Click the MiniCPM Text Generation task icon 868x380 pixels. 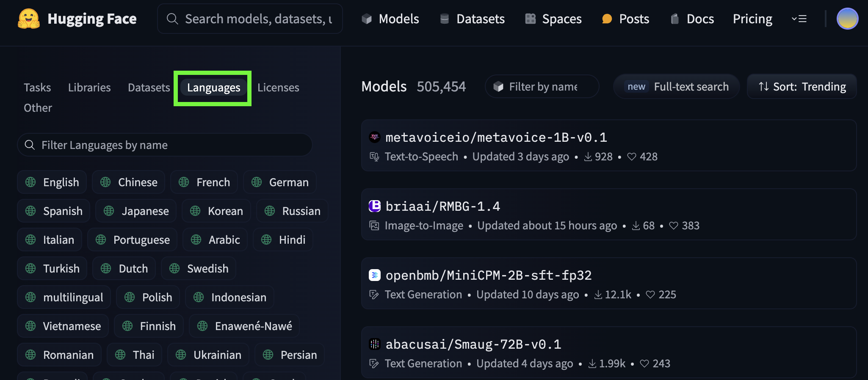point(374,295)
